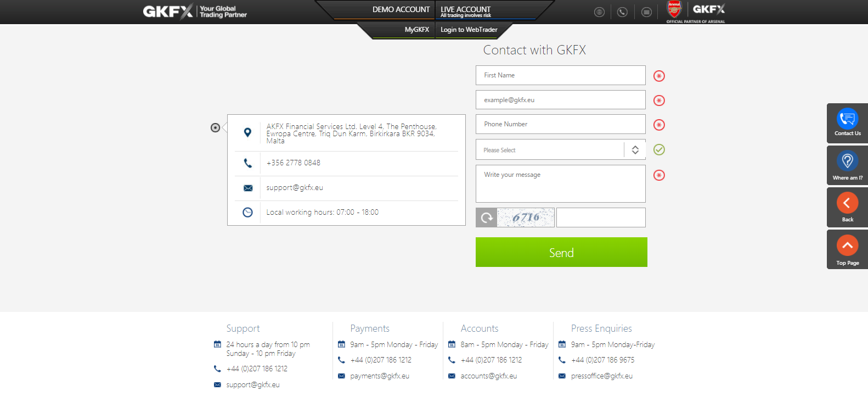The width and height of the screenshot is (868, 396).
Task: Click calendar icon under Payments heading
Action: tap(341, 344)
